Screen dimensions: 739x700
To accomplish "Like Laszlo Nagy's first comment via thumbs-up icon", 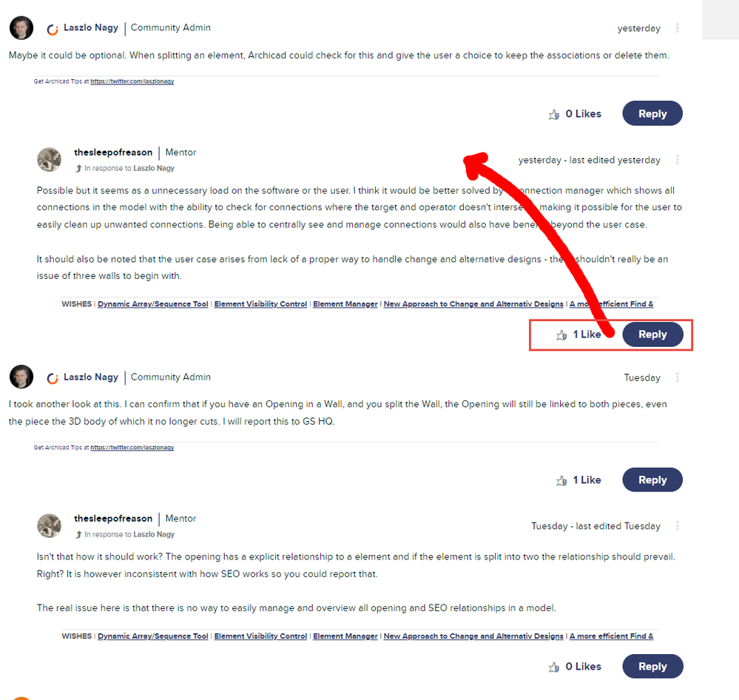I will click(x=554, y=114).
